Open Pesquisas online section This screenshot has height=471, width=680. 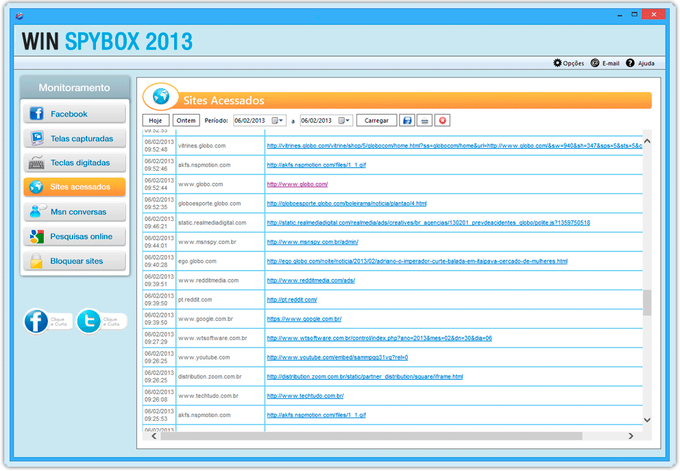point(75,236)
